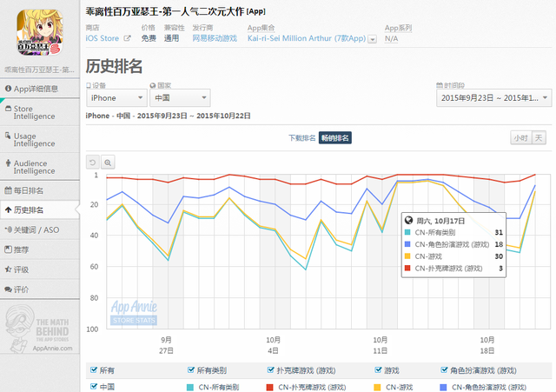Image resolution: width=556 pixels, height=392 pixels.
Task: Click the star icon beside 评级
Action: [8, 269]
